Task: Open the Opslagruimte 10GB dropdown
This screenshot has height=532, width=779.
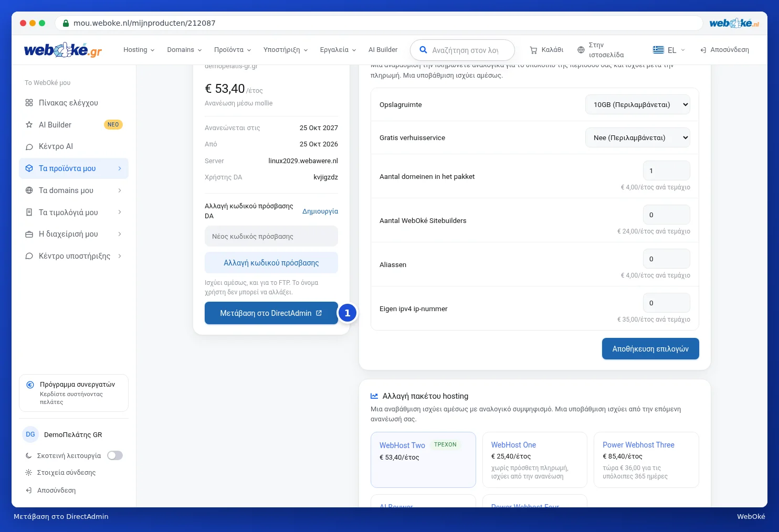Action: click(x=638, y=104)
